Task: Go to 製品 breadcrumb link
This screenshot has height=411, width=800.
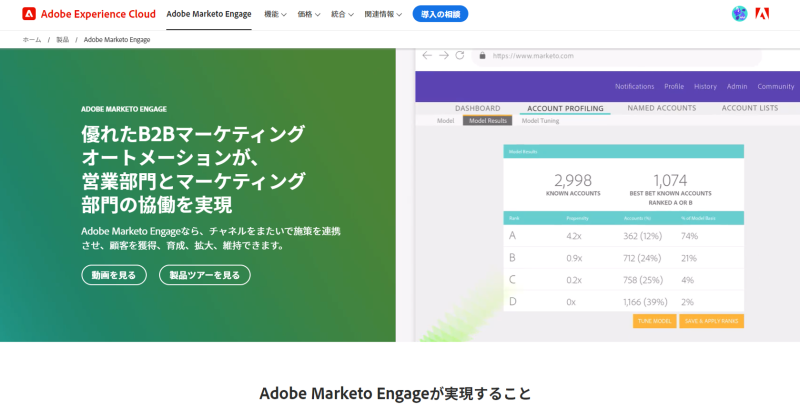Action: tap(62, 40)
